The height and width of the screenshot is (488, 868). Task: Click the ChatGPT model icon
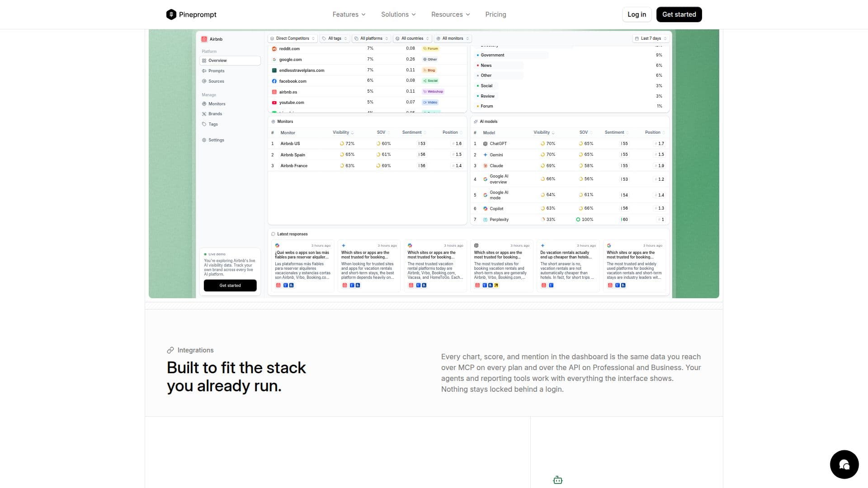(x=485, y=144)
